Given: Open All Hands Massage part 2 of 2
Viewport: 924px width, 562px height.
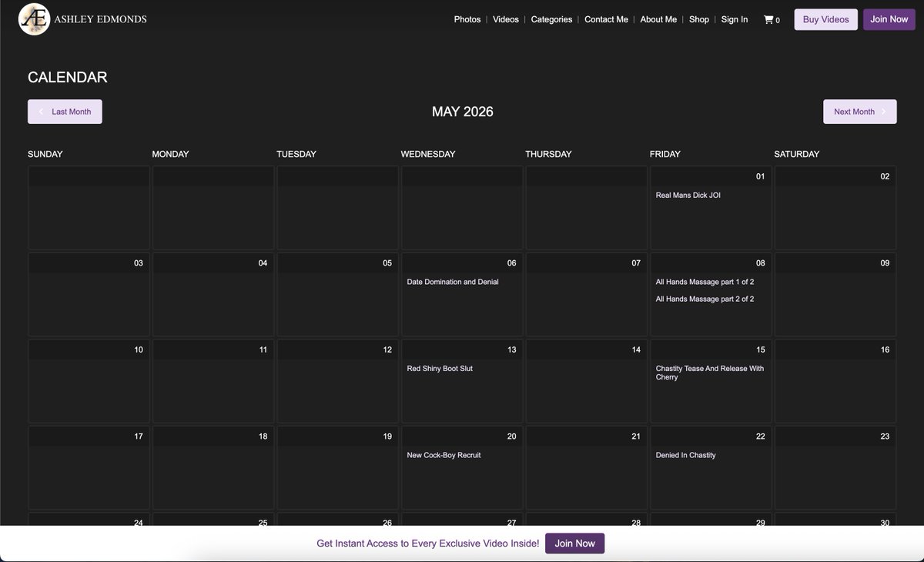Looking at the screenshot, I should point(705,299).
